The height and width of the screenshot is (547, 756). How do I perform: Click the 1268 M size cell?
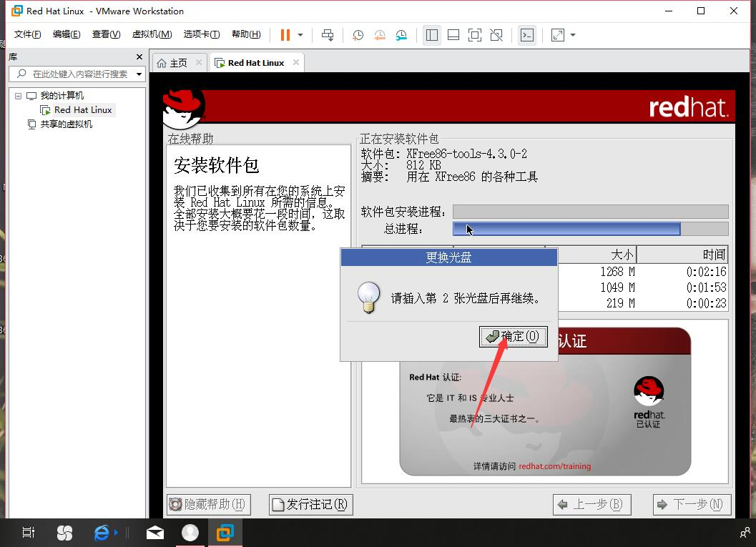coord(617,272)
